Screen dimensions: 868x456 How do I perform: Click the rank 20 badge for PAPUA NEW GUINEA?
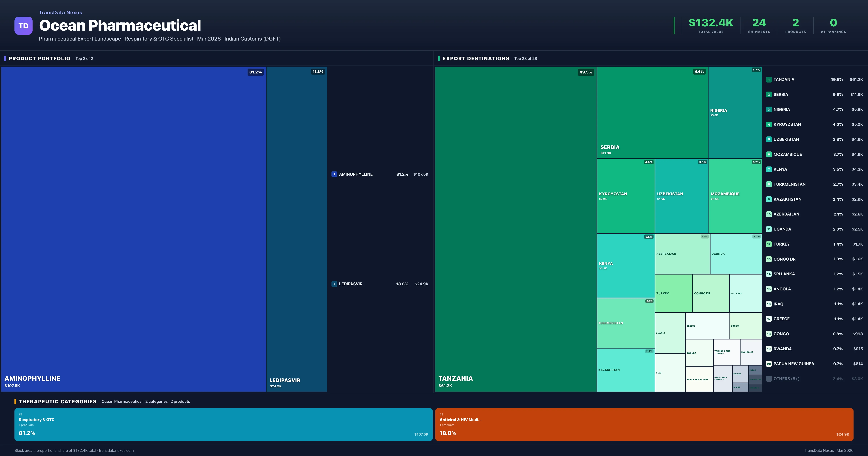click(769, 364)
